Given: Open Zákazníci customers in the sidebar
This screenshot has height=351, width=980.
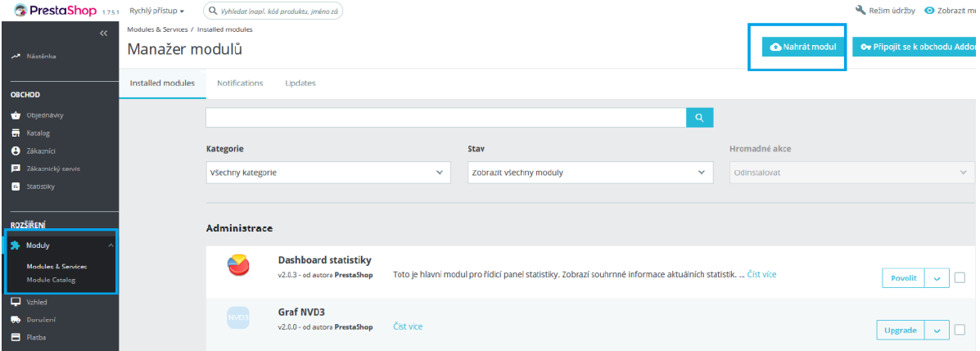Looking at the screenshot, I should tap(41, 151).
